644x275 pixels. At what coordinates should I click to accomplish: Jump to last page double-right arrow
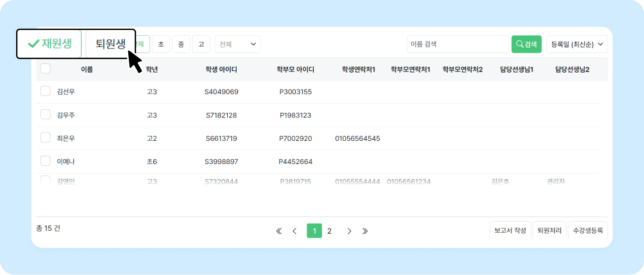tap(365, 231)
